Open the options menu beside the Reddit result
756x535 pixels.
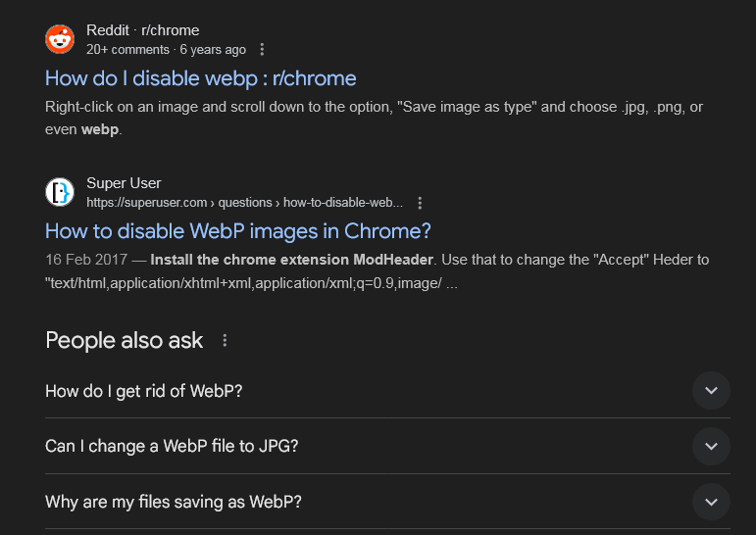262,49
